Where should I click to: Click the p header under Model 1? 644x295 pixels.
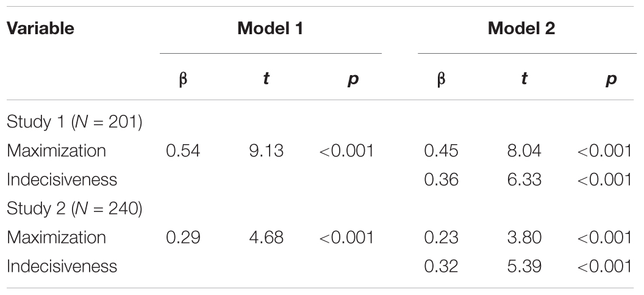tap(353, 80)
